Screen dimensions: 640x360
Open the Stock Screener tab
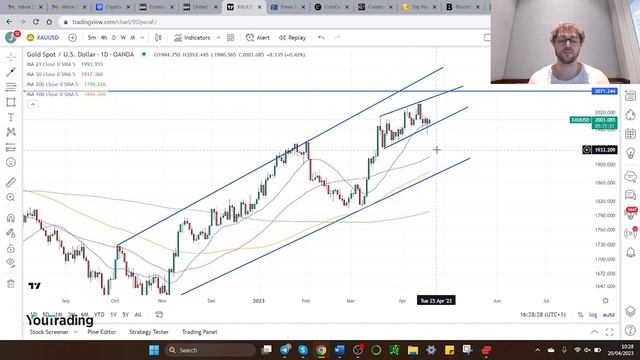point(49,332)
